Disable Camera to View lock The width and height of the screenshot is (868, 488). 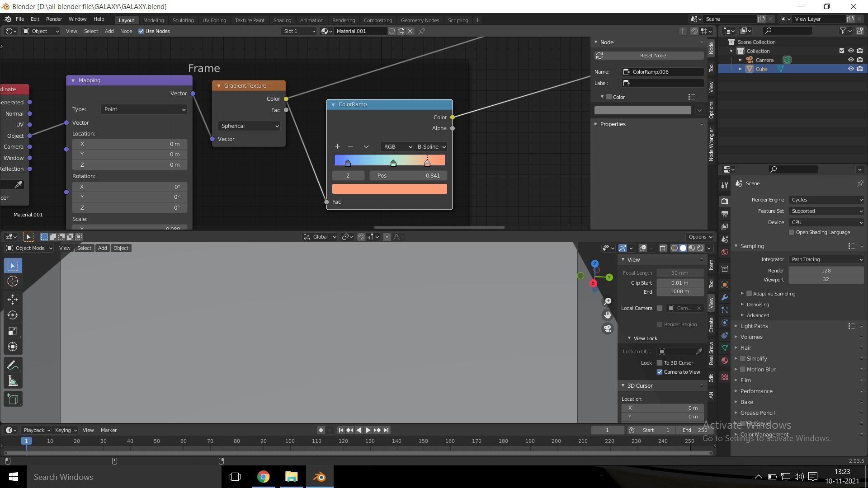[x=660, y=372]
